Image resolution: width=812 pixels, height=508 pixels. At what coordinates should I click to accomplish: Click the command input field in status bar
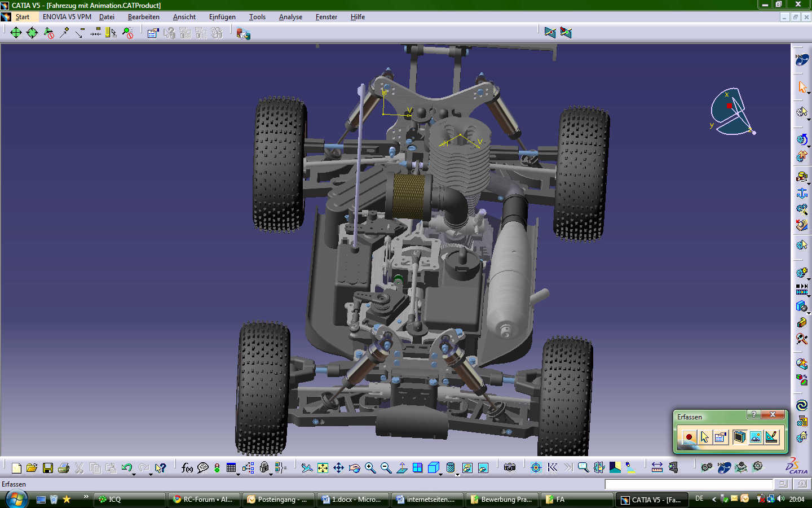(689, 484)
